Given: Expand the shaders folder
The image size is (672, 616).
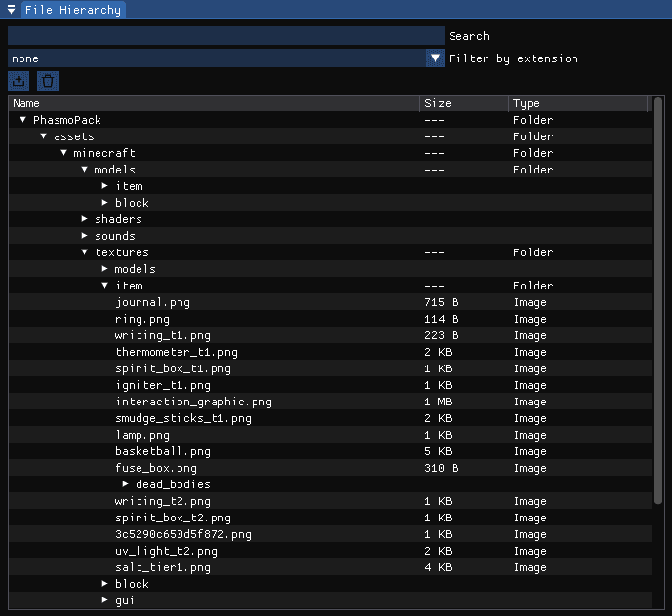Looking at the screenshot, I should coord(85,219).
